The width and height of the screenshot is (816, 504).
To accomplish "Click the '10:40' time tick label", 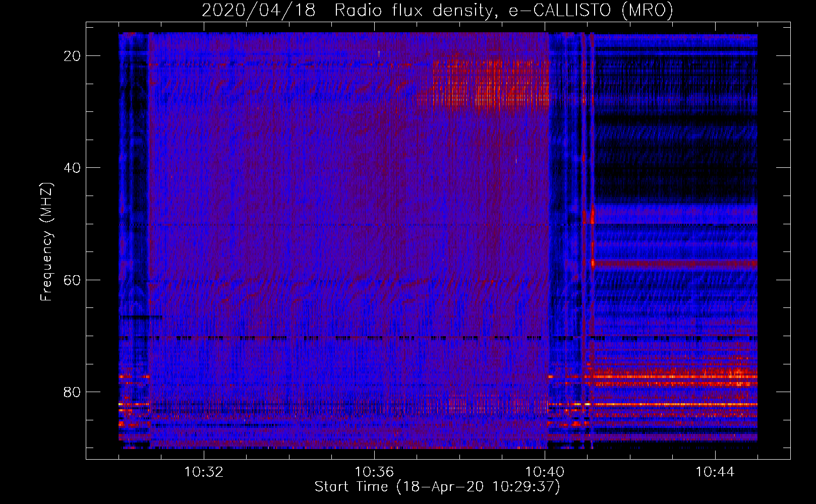I will point(545,472).
